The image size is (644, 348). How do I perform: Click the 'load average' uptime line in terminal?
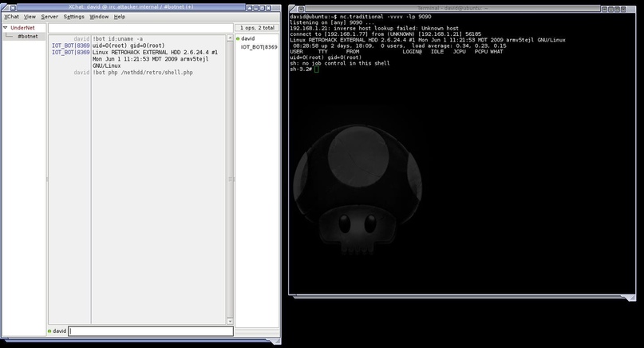tap(400, 46)
